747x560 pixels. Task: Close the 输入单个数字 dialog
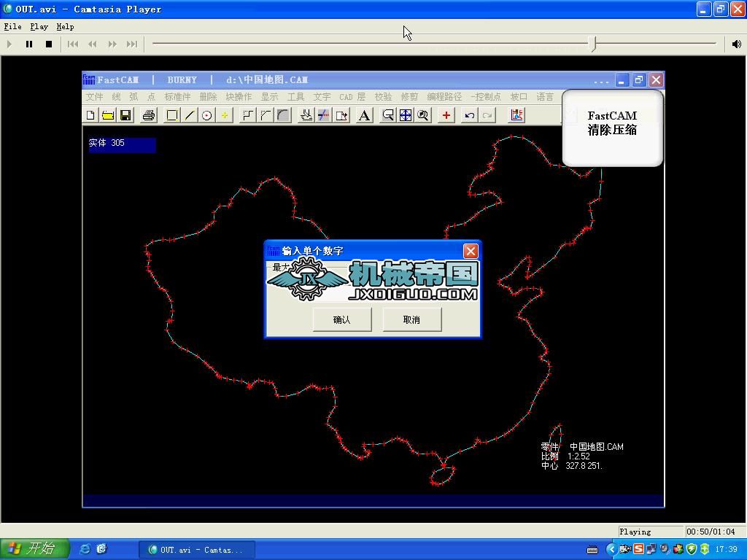tap(471, 251)
